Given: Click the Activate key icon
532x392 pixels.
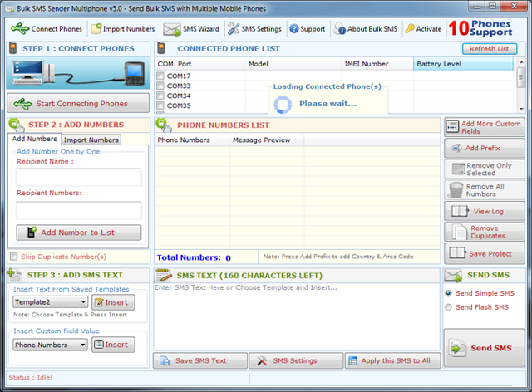Looking at the screenshot, I should [410, 29].
